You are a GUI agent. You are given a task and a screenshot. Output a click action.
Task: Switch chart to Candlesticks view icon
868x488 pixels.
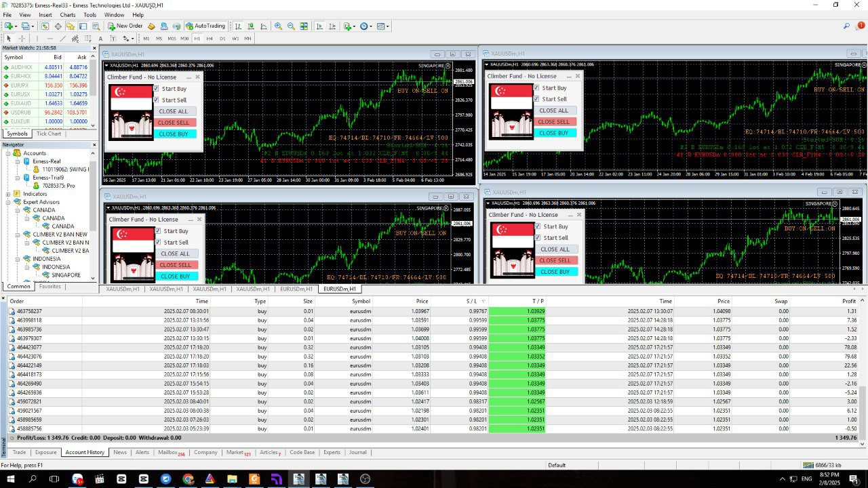tap(251, 26)
